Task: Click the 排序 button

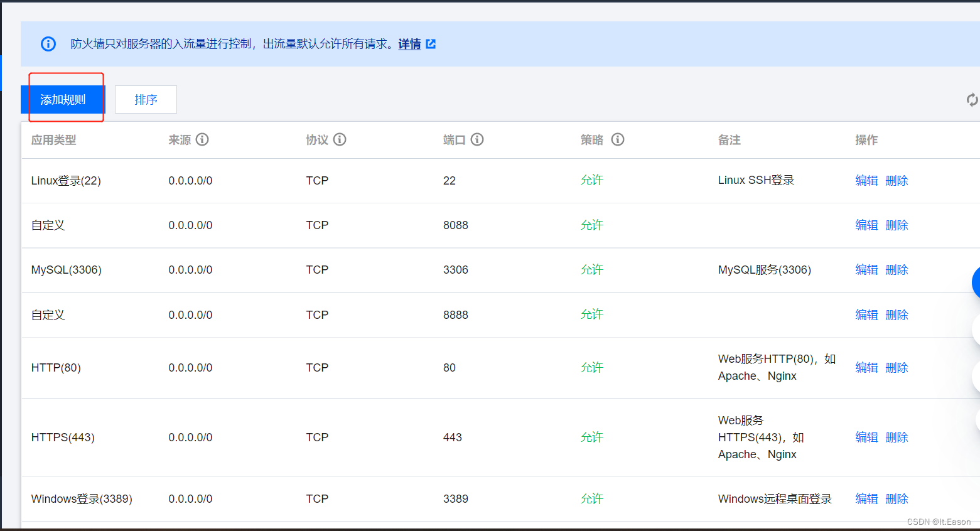Action: pyautogui.click(x=146, y=100)
